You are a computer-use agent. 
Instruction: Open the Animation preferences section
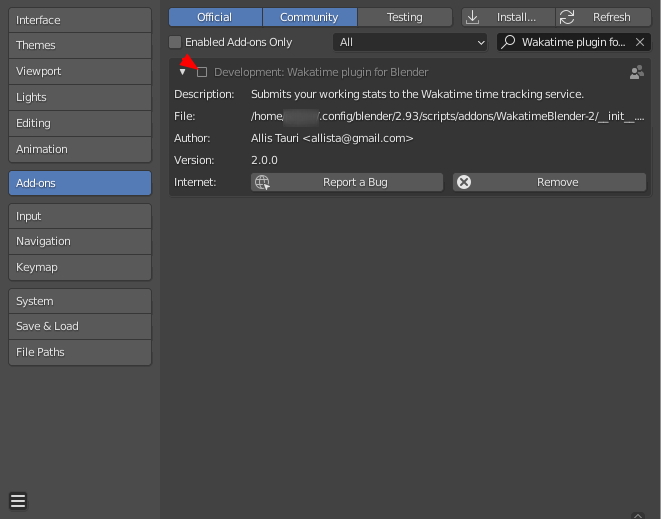point(80,149)
